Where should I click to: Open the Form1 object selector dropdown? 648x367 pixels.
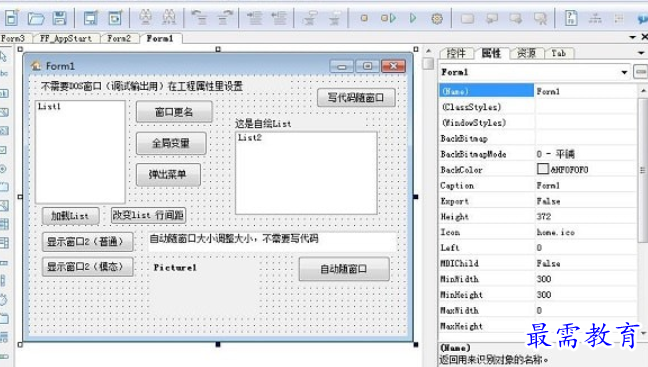624,72
